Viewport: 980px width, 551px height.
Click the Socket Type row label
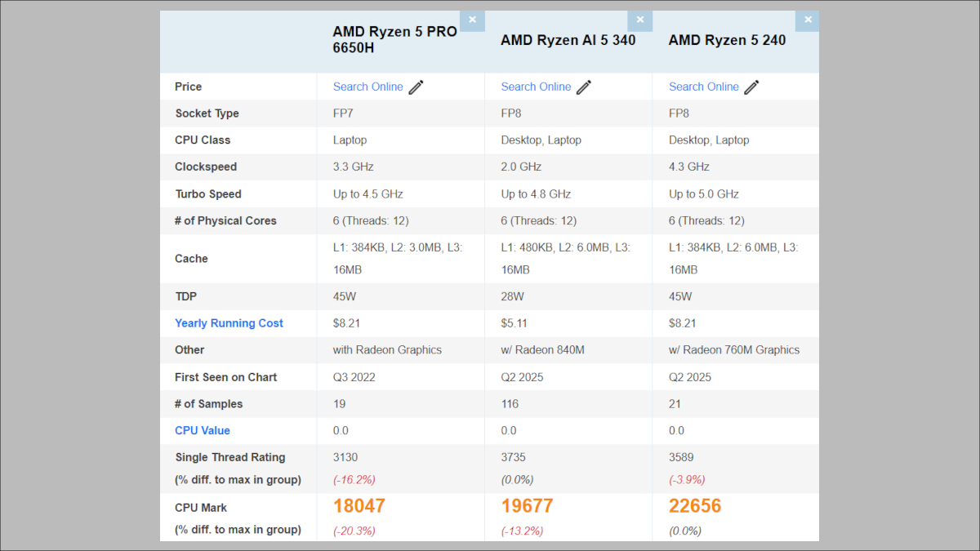tap(207, 113)
